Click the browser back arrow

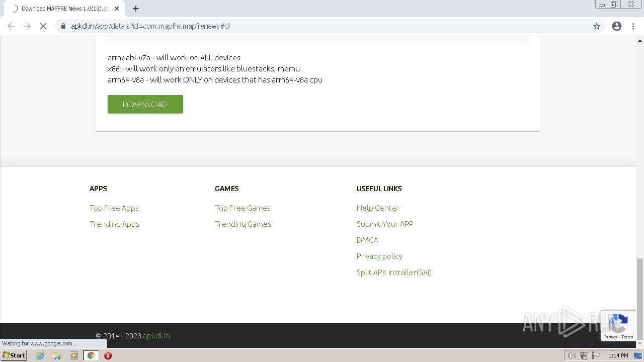[x=11, y=26]
